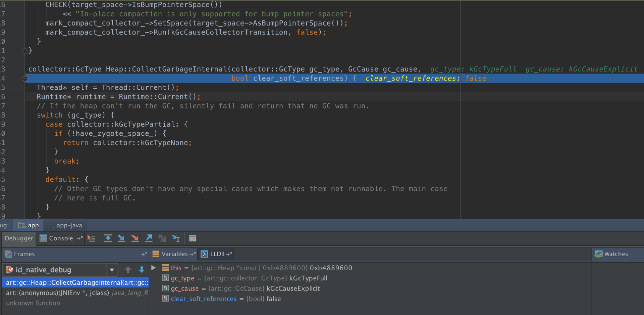Screen dimensions: 644x315
Task: Click the Drop Frame icon
Action: pos(162,238)
